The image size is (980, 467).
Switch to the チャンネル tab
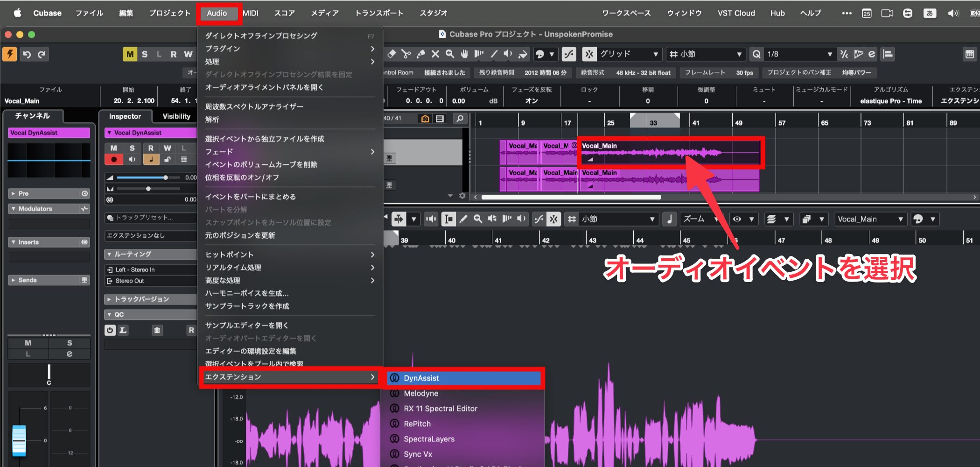coord(32,116)
